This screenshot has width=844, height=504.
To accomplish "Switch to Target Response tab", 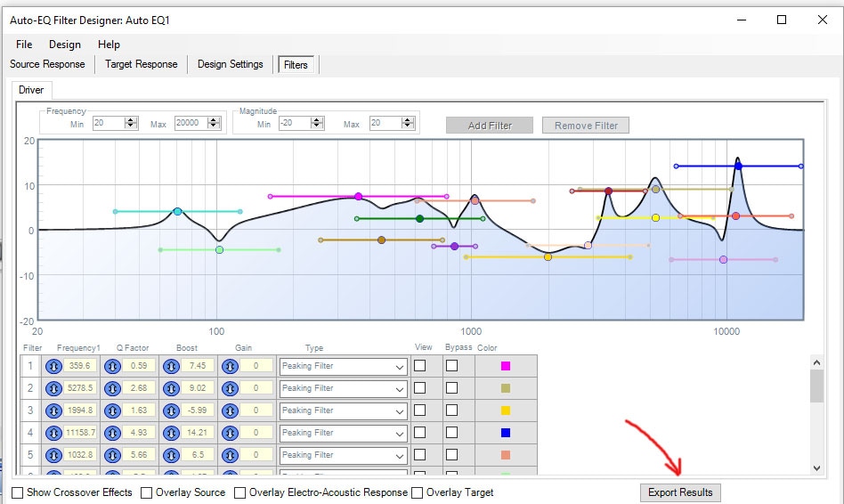I will tap(141, 64).
